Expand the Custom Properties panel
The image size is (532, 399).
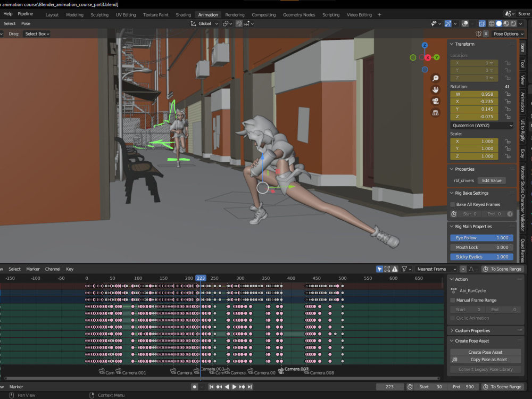coord(452,330)
